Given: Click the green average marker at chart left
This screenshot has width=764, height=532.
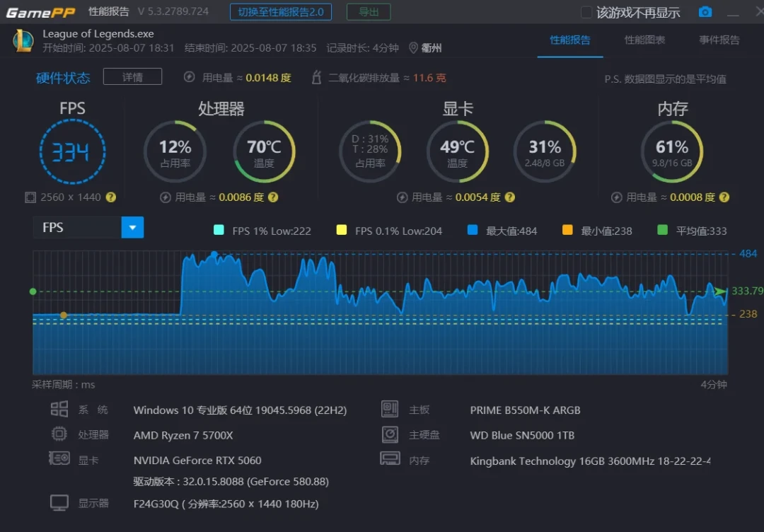Looking at the screenshot, I should tap(33, 291).
